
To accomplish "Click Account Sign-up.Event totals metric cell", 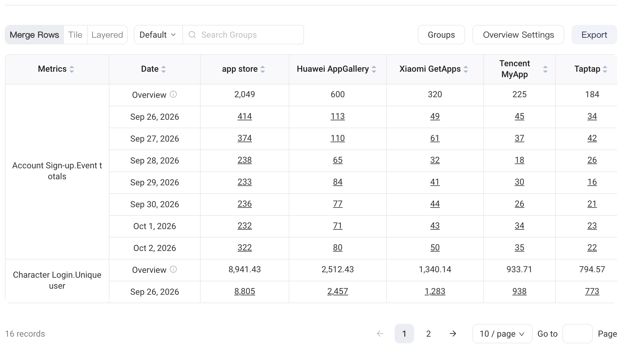I will (x=57, y=171).
